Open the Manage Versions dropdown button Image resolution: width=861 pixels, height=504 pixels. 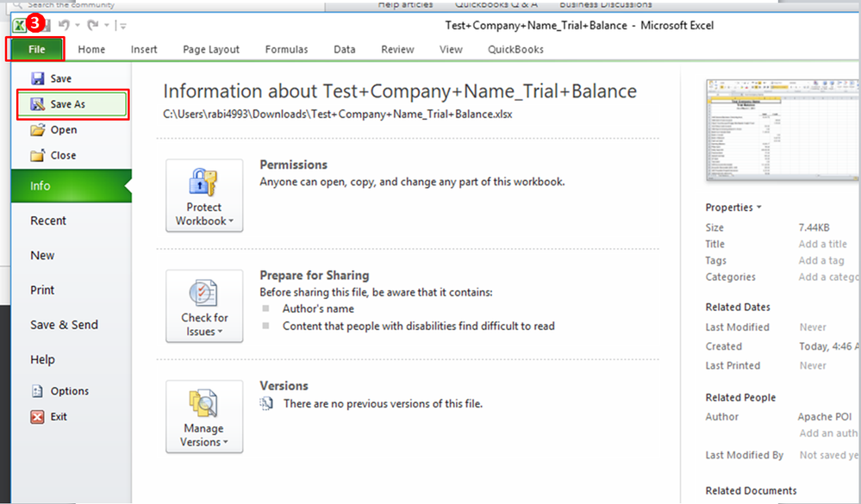pyautogui.click(x=204, y=417)
